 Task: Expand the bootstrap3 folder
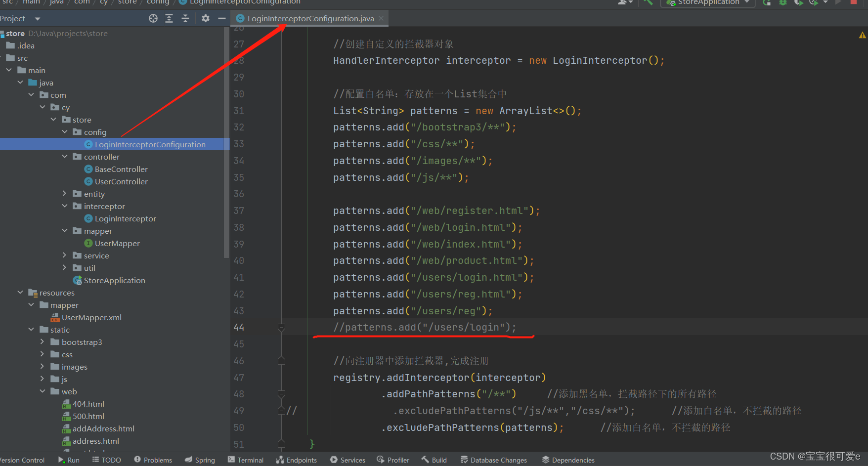[43, 342]
